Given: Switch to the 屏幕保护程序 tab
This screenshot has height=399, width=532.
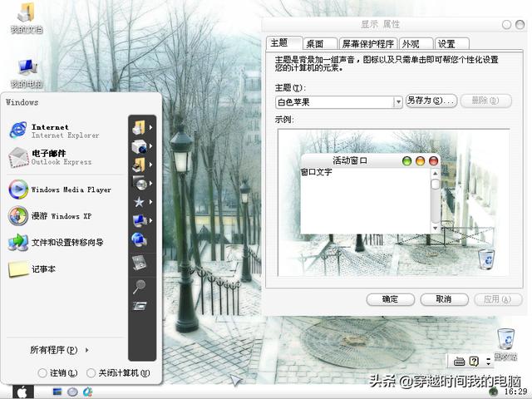Looking at the screenshot, I should [367, 44].
